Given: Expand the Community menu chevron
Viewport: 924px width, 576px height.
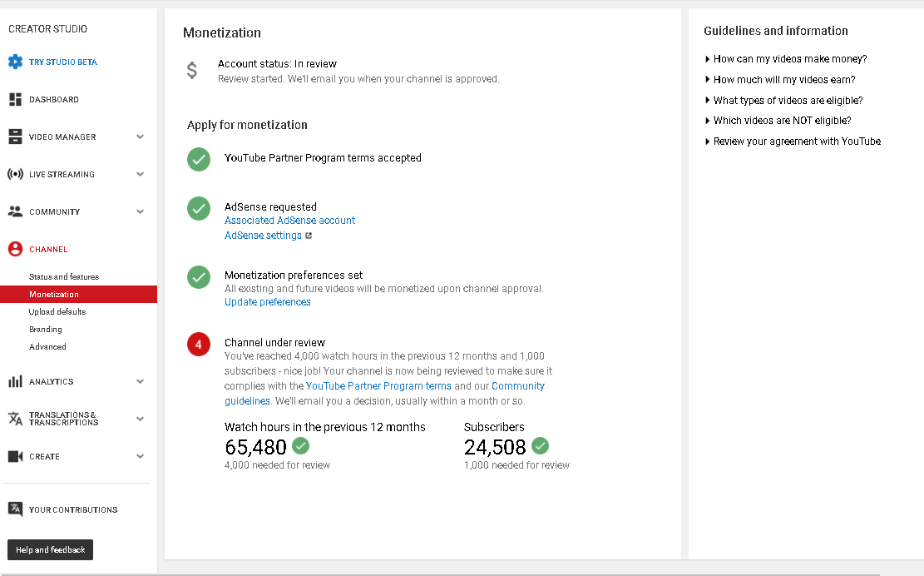Looking at the screenshot, I should pyautogui.click(x=141, y=211).
